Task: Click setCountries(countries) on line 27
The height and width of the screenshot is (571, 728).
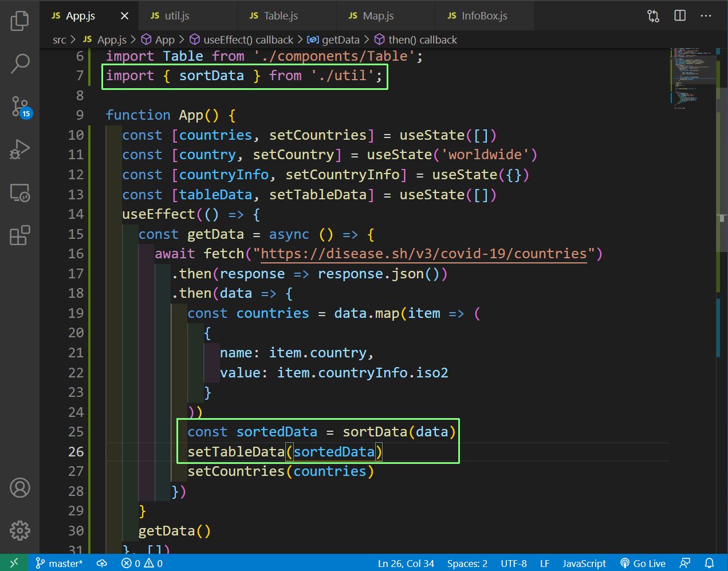Action: (281, 471)
